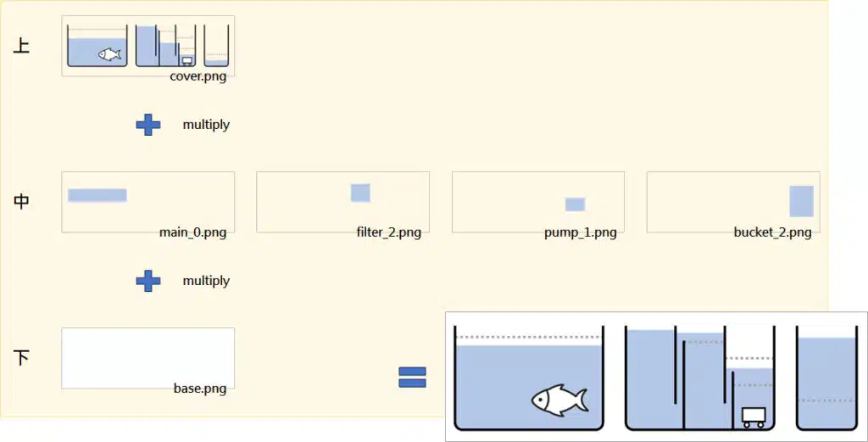Click the lower multiply label
Screen dimensions: 868x442
[206, 281]
